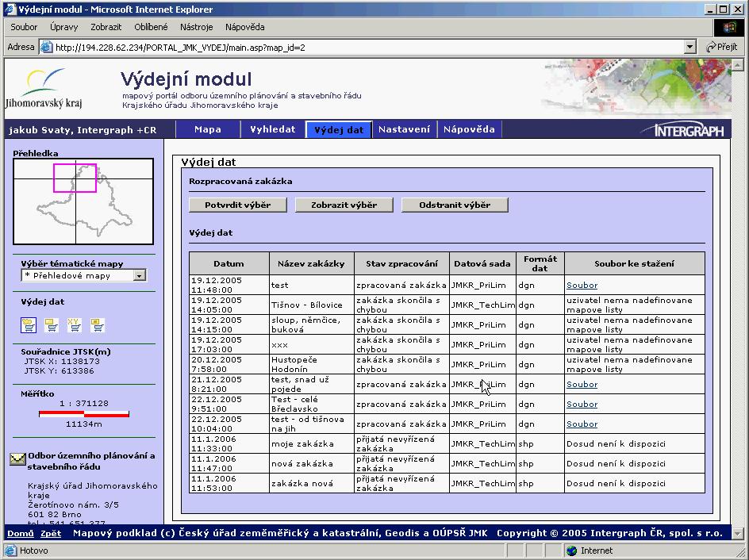Click the Přehledka overview map
This screenshot has height=560, width=749.
click(83, 201)
